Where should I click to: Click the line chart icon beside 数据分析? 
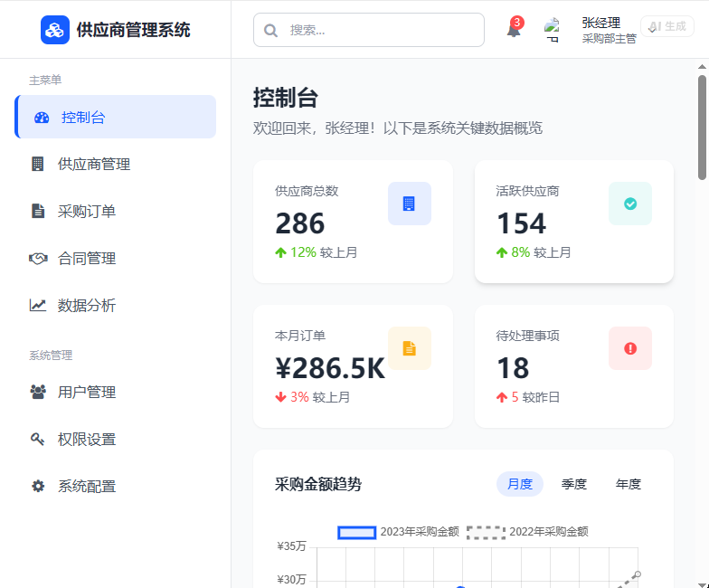coord(38,306)
